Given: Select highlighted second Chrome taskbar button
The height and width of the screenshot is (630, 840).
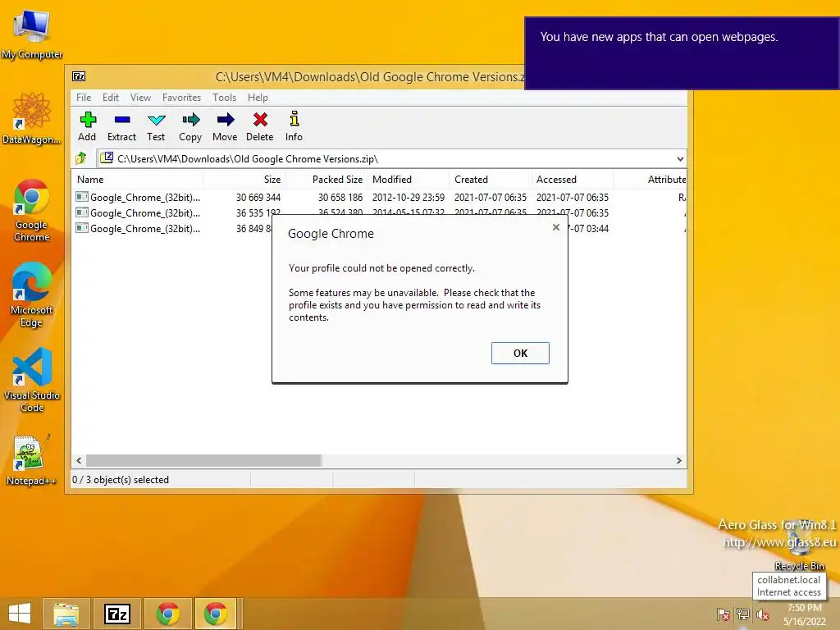Looking at the screenshot, I should [x=216, y=614].
